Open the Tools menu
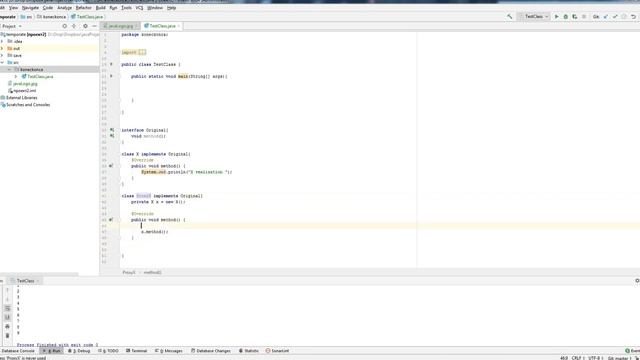Image resolution: width=640 pixels, height=360 pixels. 127,8
